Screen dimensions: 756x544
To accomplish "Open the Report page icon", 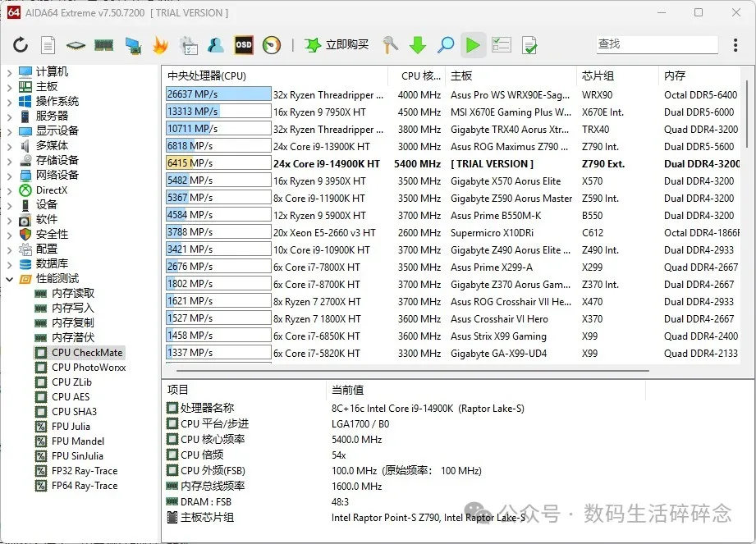I will 48,45.
